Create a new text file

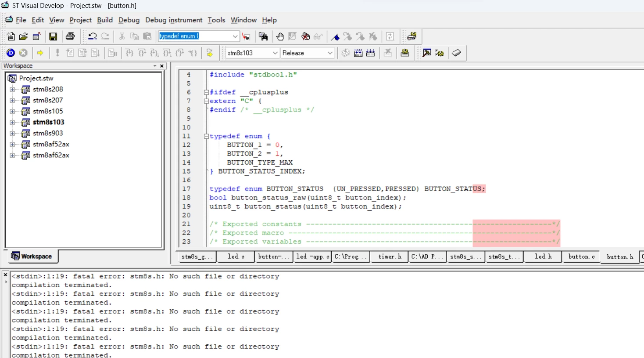(11, 36)
